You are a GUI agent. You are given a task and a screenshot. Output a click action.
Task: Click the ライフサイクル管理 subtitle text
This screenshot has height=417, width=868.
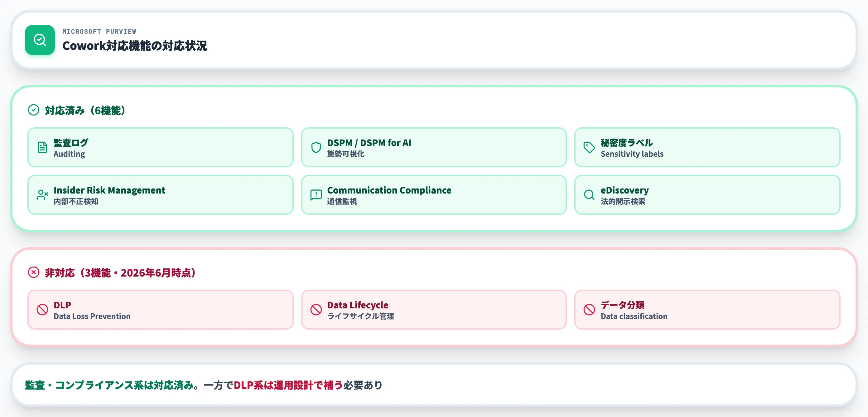[x=360, y=316]
